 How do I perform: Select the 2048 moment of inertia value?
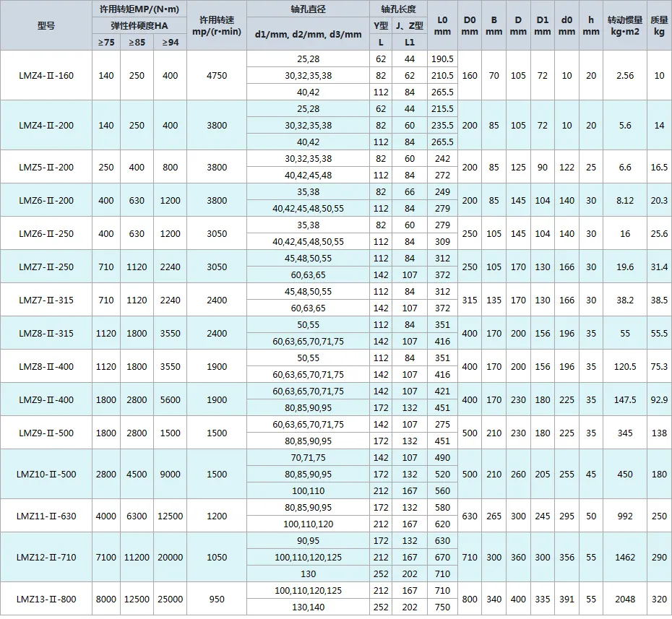[x=625, y=599]
